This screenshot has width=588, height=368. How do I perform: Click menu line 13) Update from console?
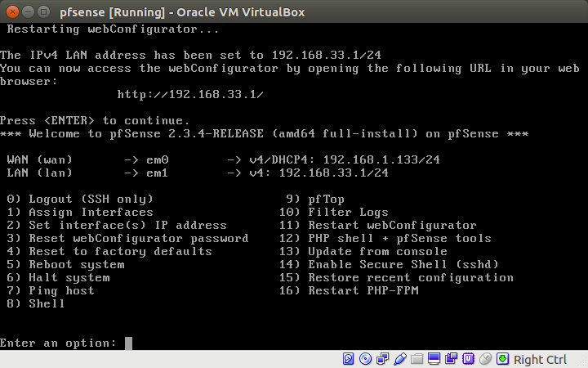(x=363, y=252)
